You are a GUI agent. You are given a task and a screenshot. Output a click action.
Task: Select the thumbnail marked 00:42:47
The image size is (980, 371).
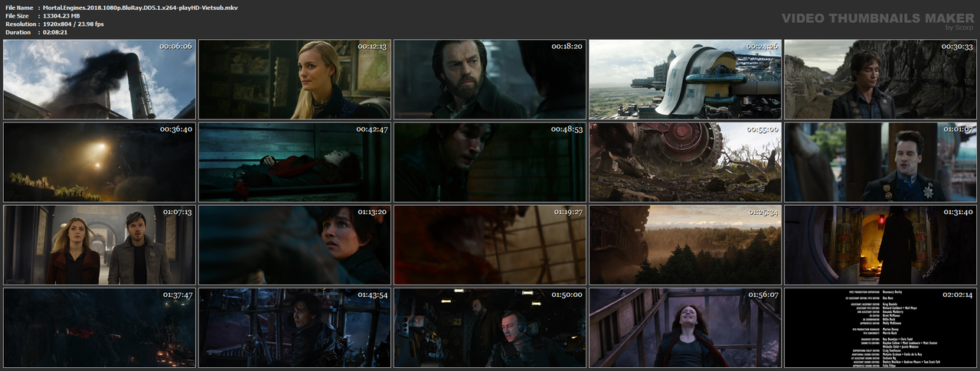coord(295,161)
